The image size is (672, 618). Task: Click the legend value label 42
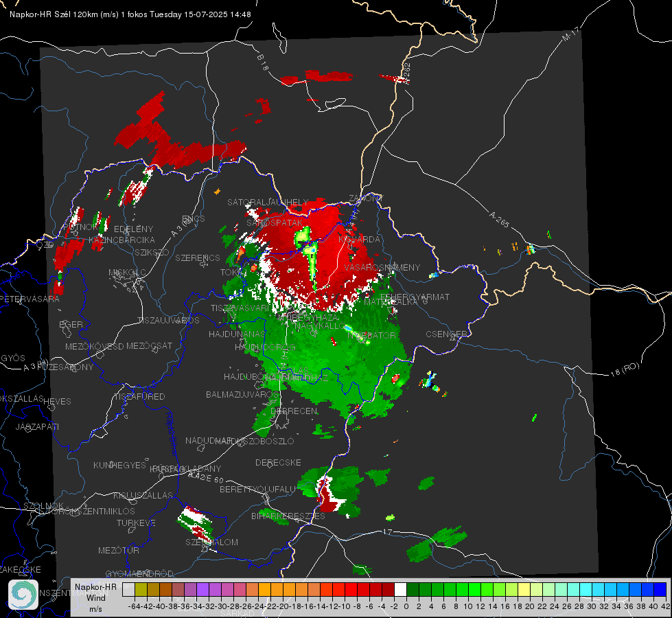click(x=665, y=606)
